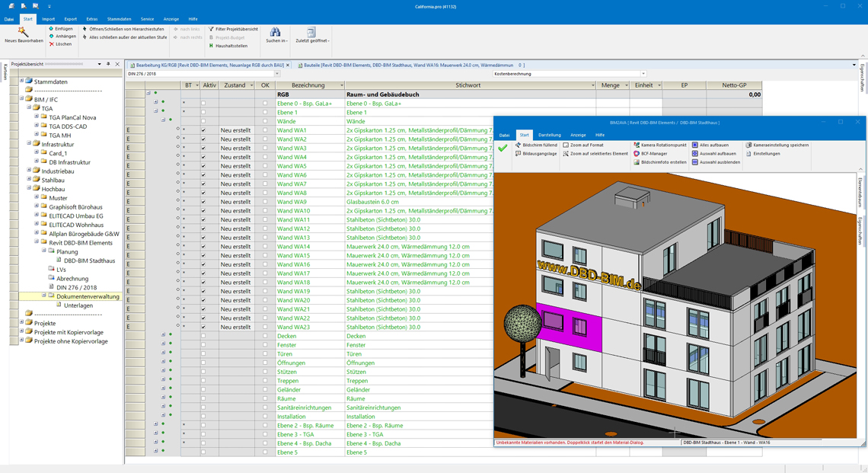This screenshot has width=868, height=473.
Task: Enable Aktiv checkbox for Fenster row
Action: tap(203, 345)
